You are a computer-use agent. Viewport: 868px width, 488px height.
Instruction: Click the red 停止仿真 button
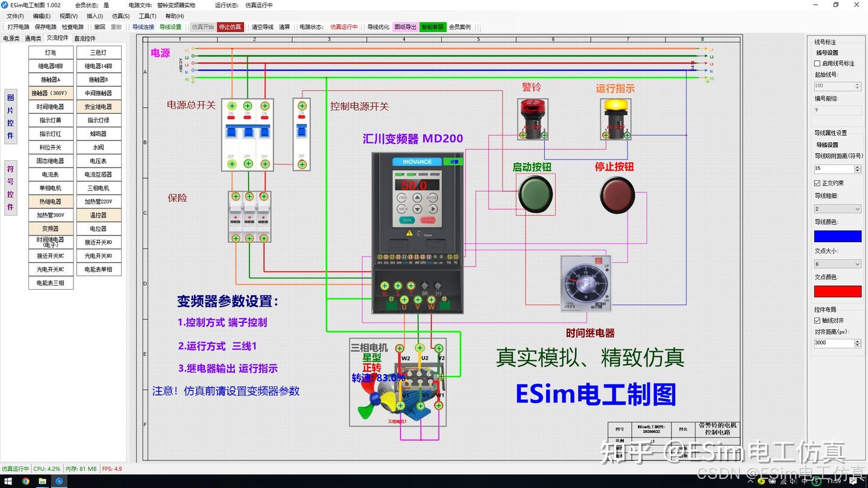coord(230,27)
